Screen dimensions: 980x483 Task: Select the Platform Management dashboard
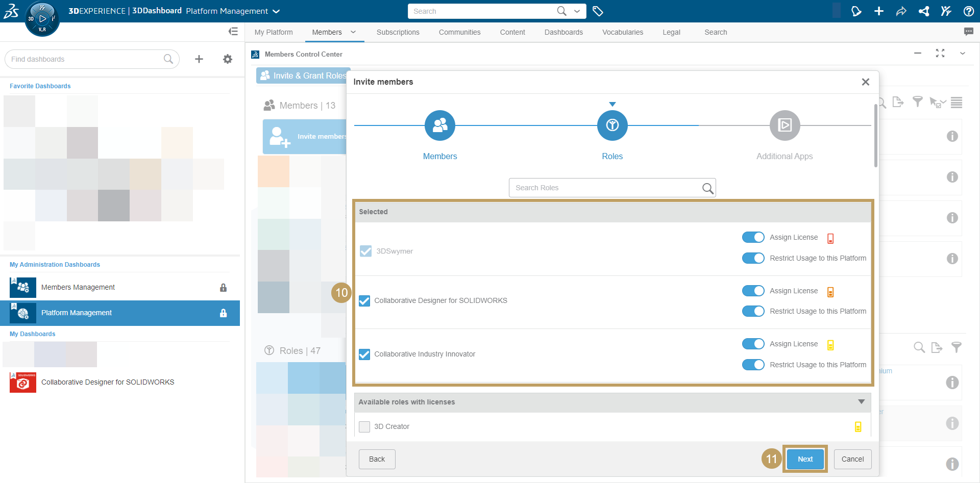click(120, 313)
